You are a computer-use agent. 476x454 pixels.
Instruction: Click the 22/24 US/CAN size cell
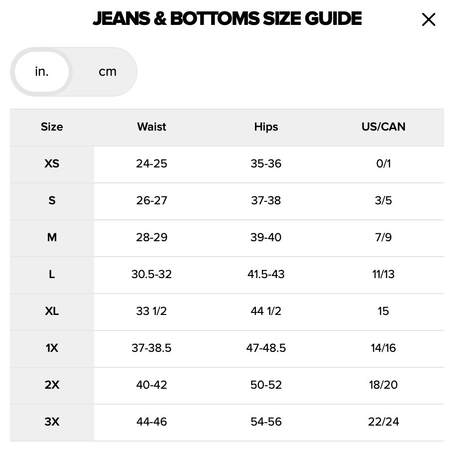pyautogui.click(x=383, y=422)
